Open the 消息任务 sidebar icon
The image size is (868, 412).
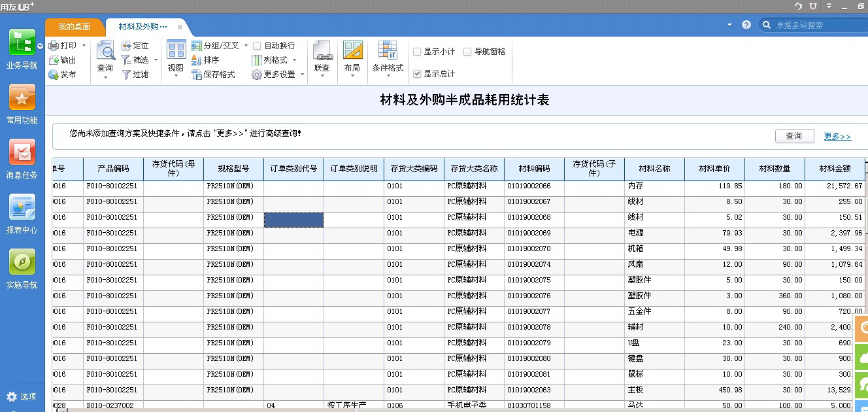(22, 152)
